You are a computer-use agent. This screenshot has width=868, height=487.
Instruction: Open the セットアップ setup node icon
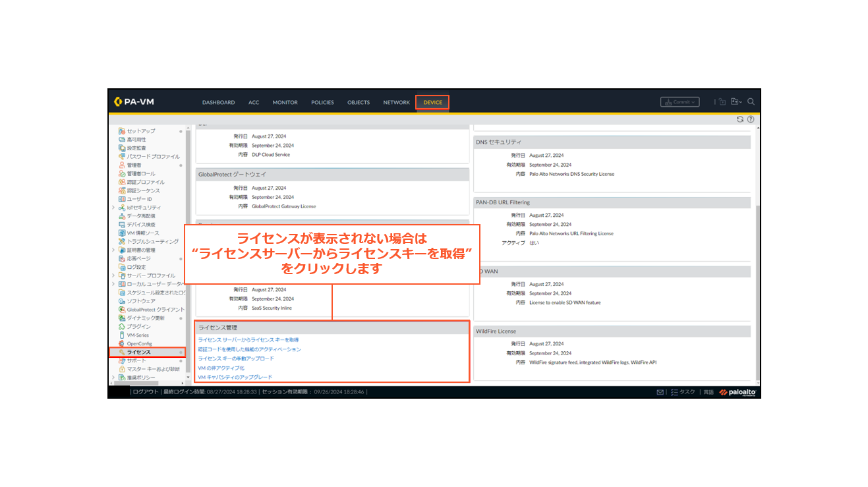[x=122, y=131]
